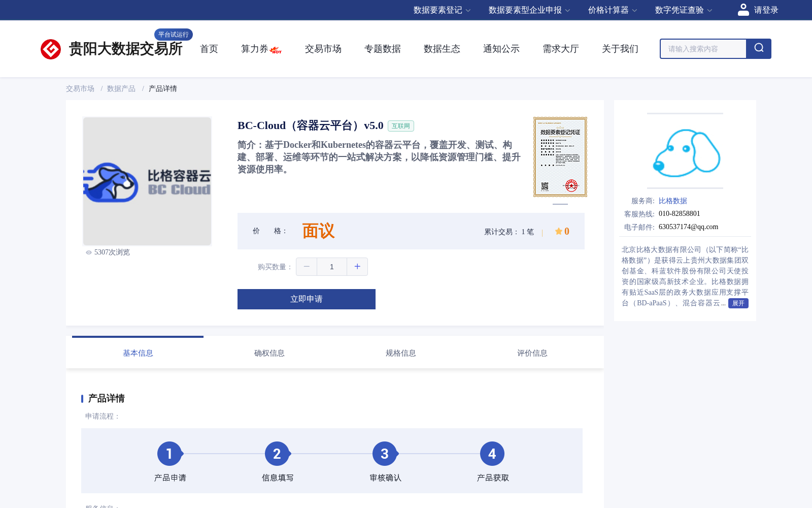Increase purchase quantity with plus button
Screen dimensions: 812x508
click(x=357, y=267)
